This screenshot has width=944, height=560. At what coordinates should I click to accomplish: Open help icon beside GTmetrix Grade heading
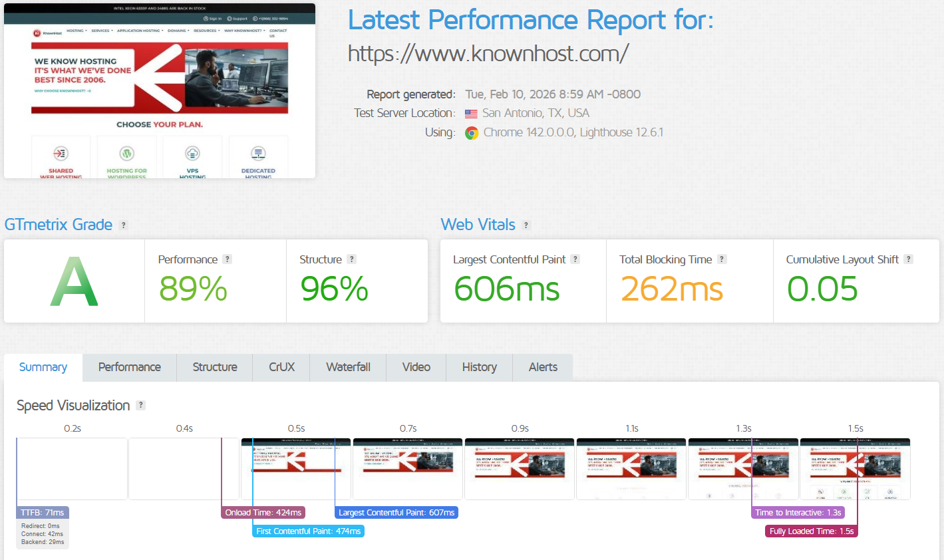click(x=123, y=225)
